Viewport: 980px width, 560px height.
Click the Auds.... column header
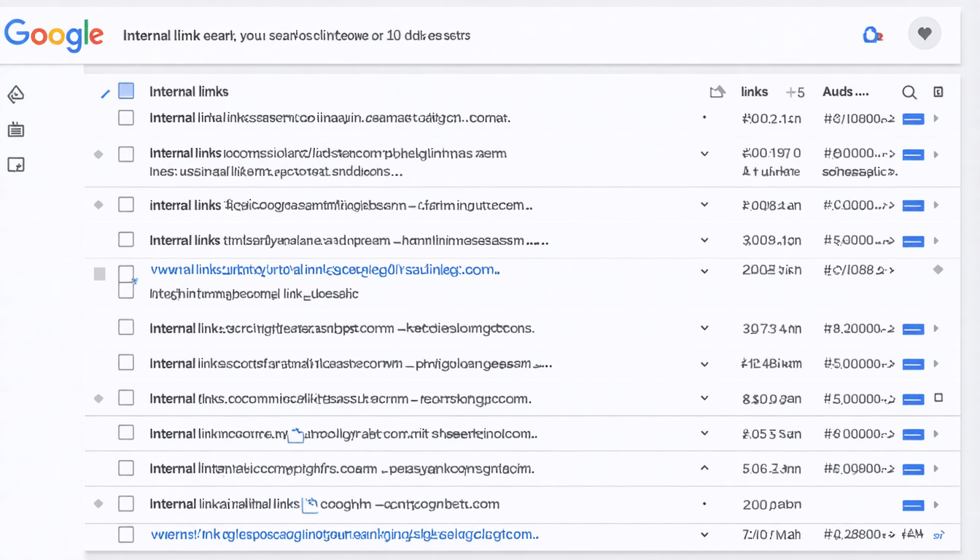click(846, 92)
